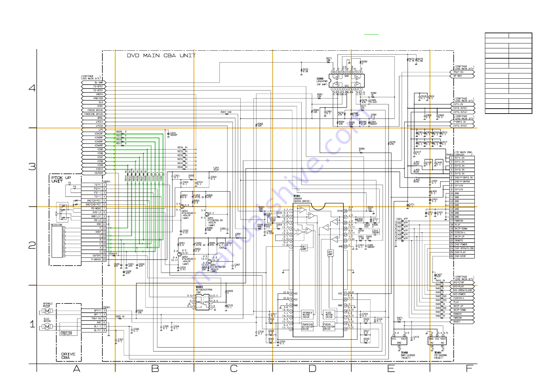The image size is (560, 392).
Task: Select grid column letter 'F' along bottom
Action: (x=470, y=369)
